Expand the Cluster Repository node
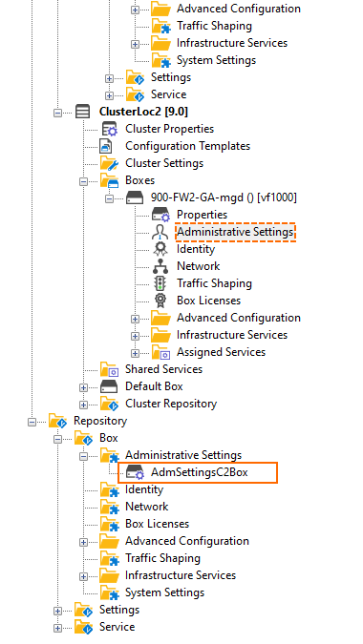 83,405
